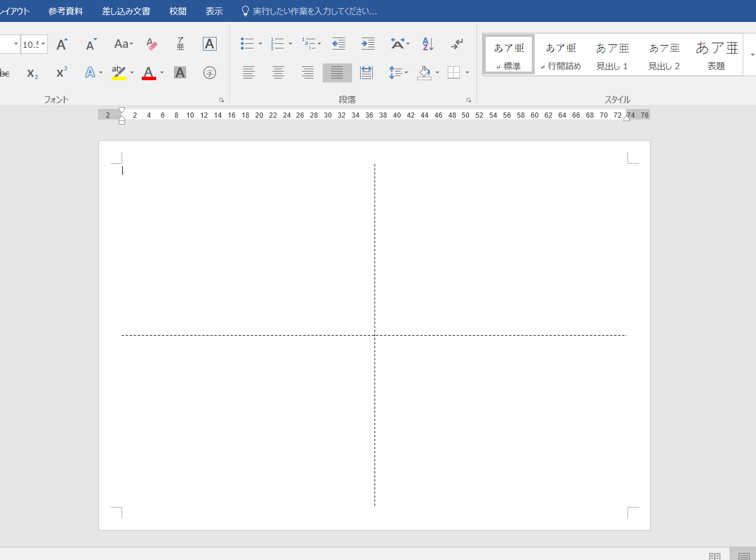Apply the 表題 style

tap(716, 55)
